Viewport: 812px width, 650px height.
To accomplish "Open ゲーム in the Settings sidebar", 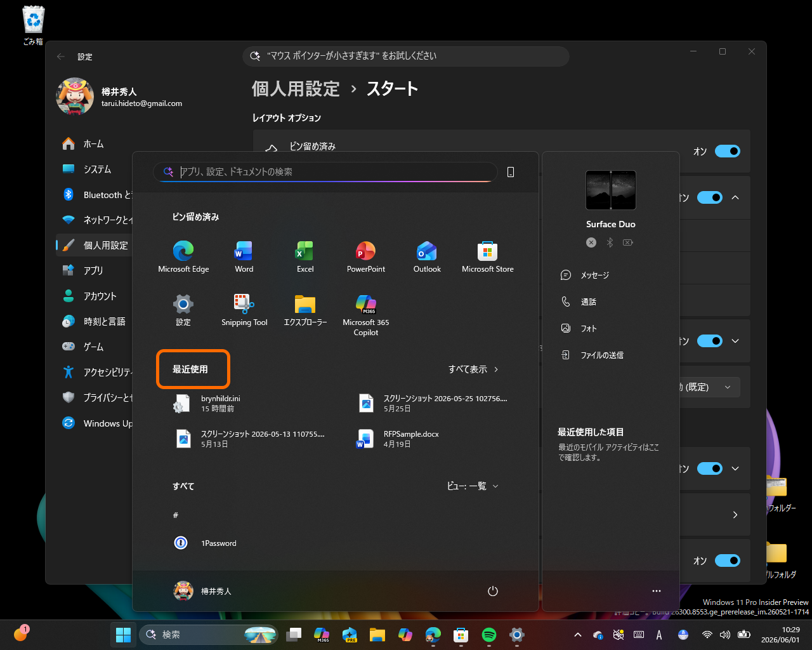I will coord(94,347).
